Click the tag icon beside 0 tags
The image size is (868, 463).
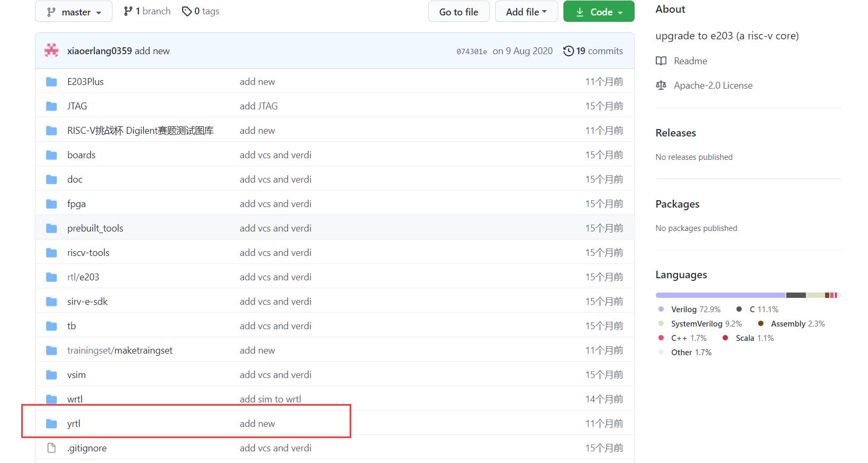click(x=187, y=11)
